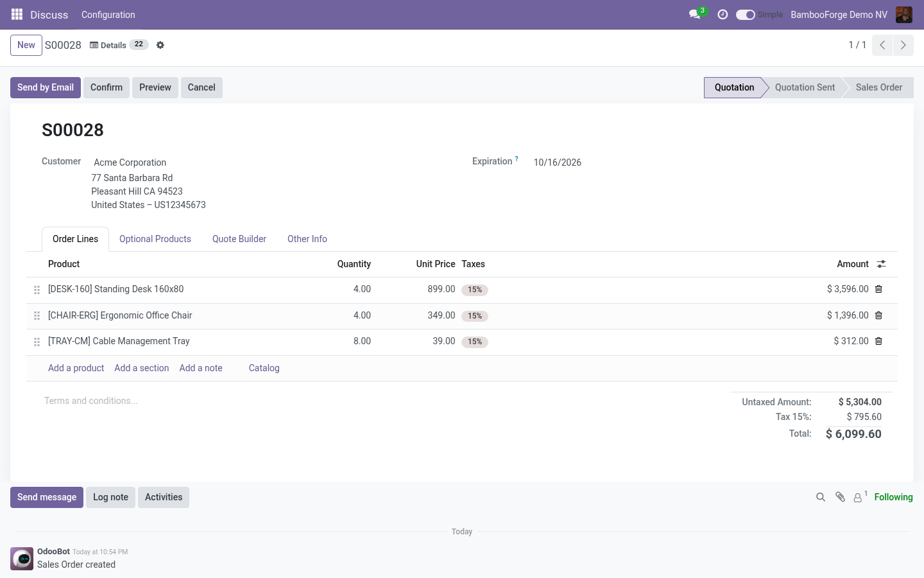Switch to the Optional Products tab
This screenshot has width=924, height=578.
[x=155, y=239]
